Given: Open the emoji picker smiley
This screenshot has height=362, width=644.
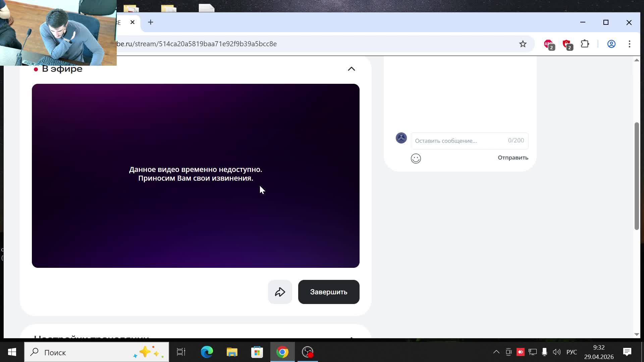Looking at the screenshot, I should 416,159.
